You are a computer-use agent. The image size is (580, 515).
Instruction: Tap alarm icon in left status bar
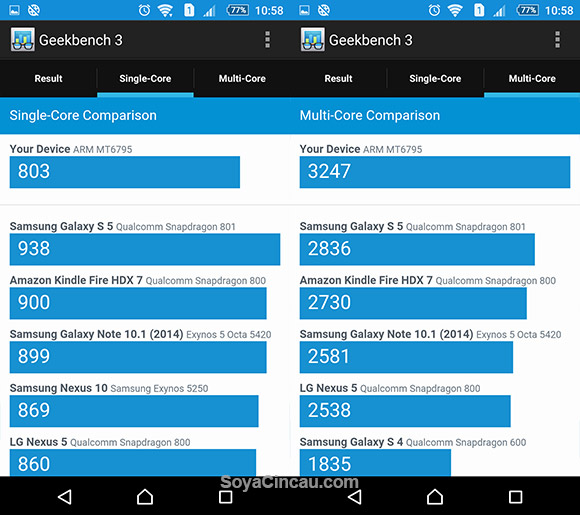pyautogui.click(x=144, y=10)
